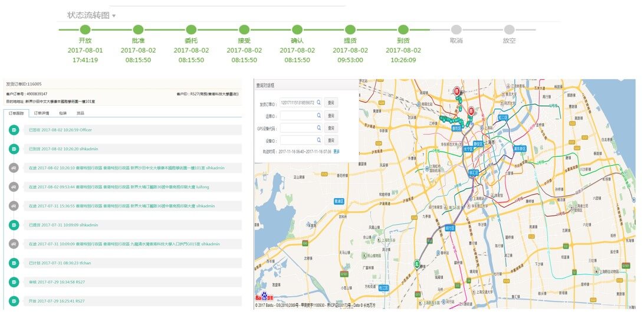
Task: Open the 包装 tab
Action: point(63,113)
